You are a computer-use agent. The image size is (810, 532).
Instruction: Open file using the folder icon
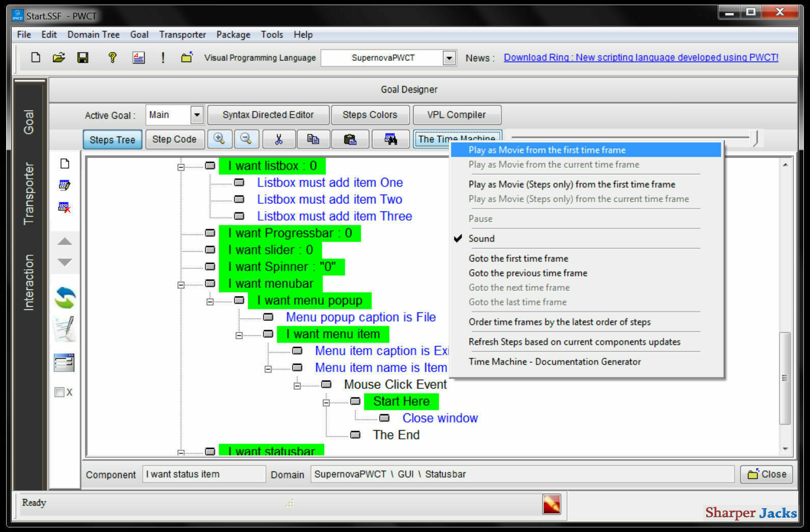coord(59,58)
